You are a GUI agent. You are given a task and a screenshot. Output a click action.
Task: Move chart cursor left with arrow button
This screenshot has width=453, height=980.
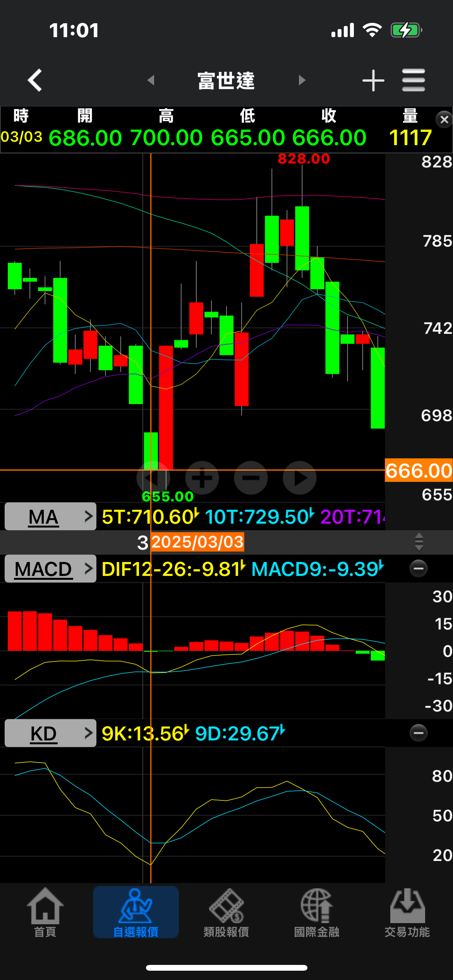pos(153,478)
